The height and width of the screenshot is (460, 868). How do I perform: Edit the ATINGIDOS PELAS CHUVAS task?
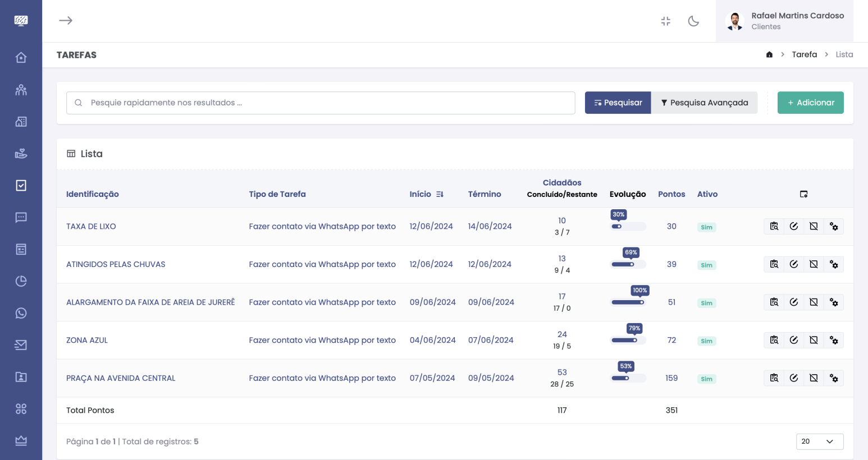coord(794,264)
